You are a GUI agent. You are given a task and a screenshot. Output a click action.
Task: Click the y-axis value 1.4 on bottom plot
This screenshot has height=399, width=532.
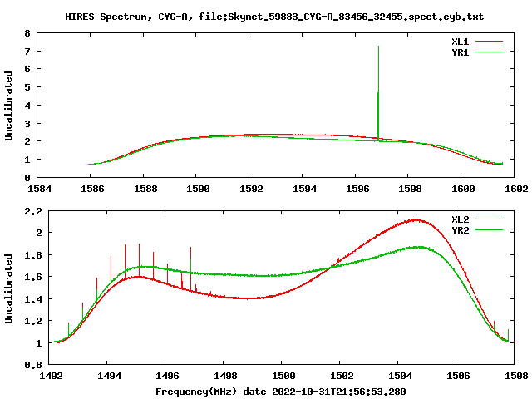pos(33,299)
